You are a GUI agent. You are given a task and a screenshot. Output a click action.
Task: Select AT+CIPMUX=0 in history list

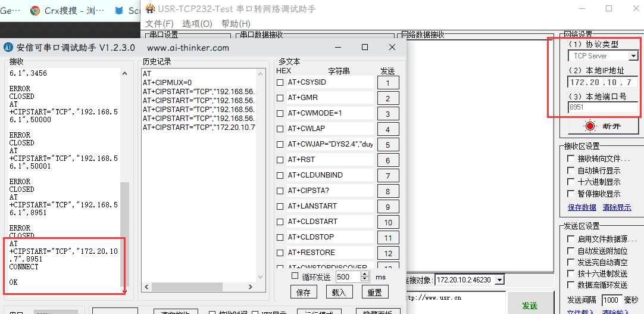(x=167, y=83)
